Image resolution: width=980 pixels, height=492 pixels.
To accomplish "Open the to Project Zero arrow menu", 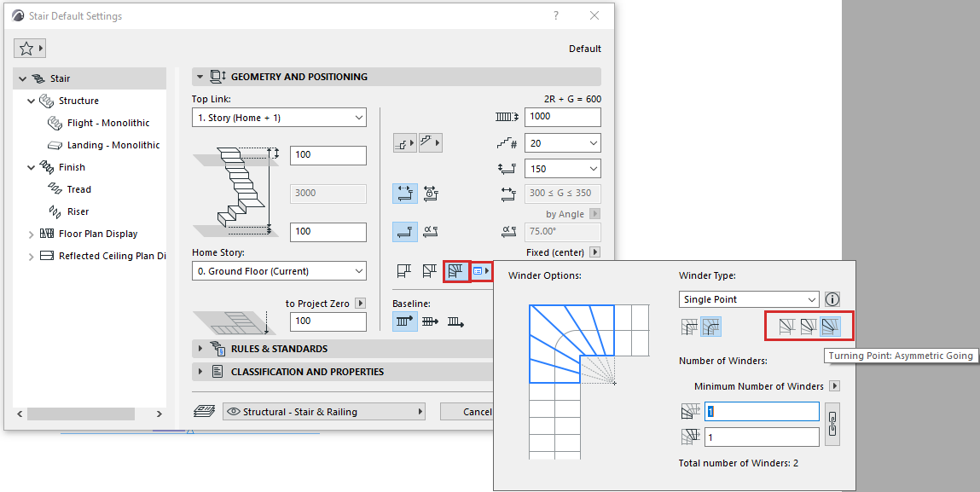I will (360, 304).
